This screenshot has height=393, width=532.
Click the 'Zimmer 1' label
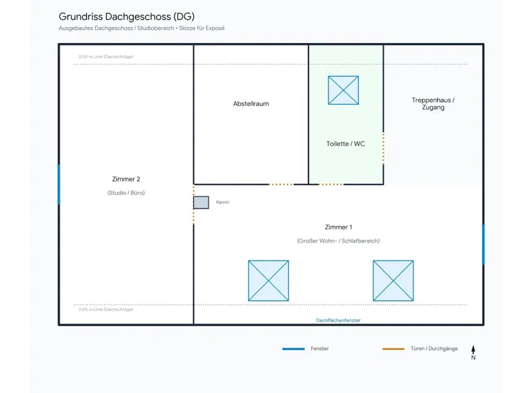339,227
